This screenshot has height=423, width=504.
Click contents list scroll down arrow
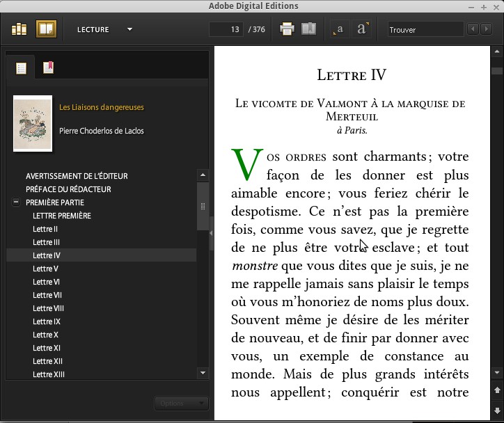click(203, 373)
